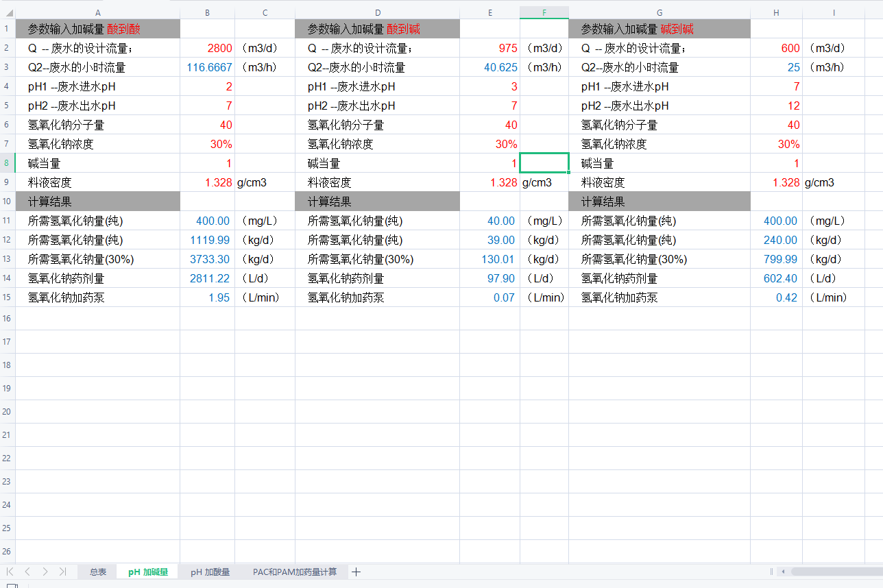Open the PAC和PAM加药量计算 sheet tab

click(x=295, y=572)
